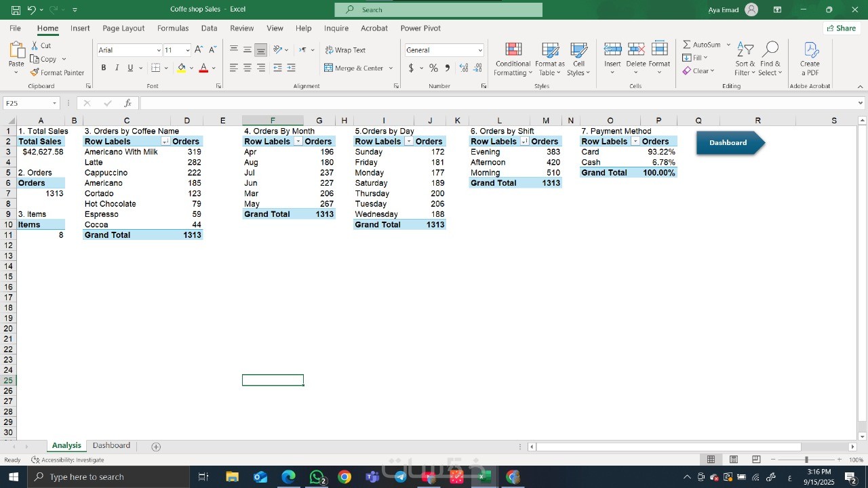Viewport: 868px width, 488px height.
Task: Open the payment method Row Labels filter dropdown
Action: click(635, 142)
